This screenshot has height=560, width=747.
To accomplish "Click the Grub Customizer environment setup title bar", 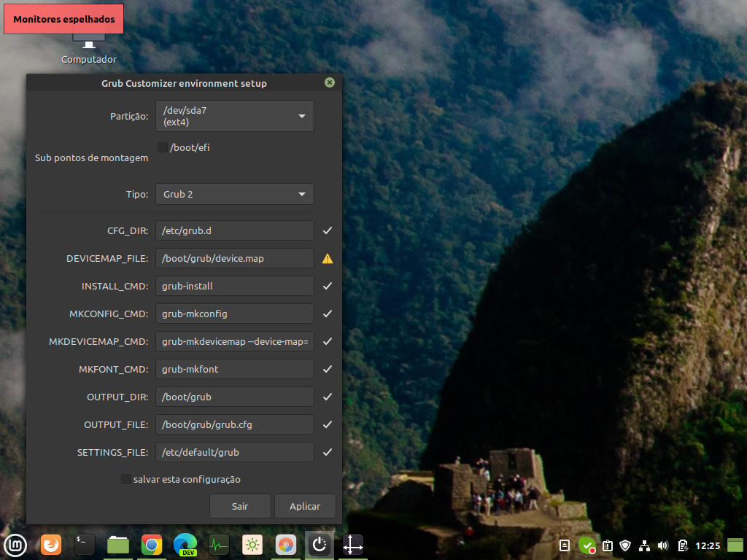I will pos(184,83).
